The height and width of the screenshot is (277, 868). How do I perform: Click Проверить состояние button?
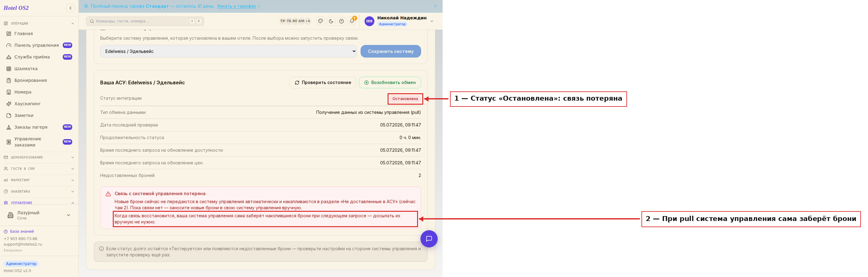pos(323,83)
